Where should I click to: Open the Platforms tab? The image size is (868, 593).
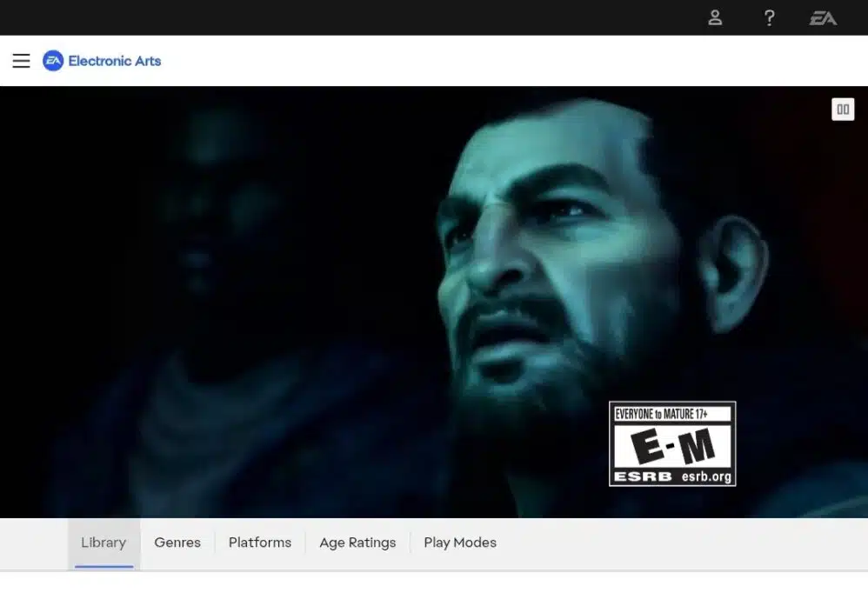click(x=260, y=543)
